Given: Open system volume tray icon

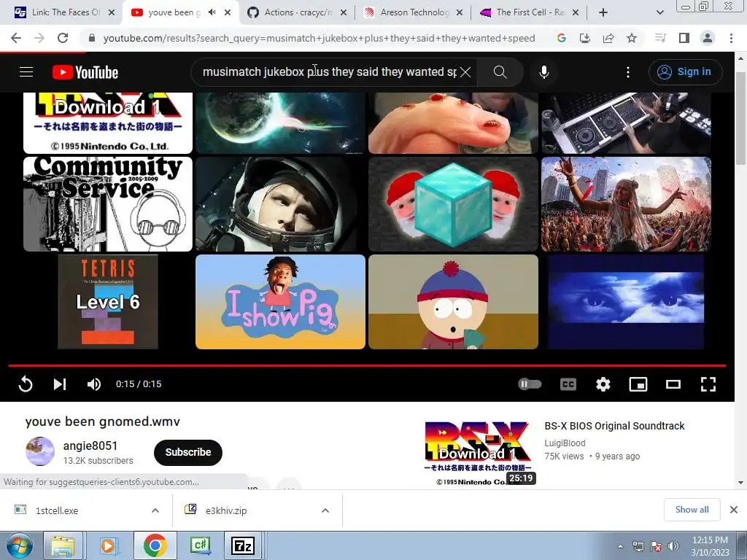Looking at the screenshot, I should tap(673, 546).
